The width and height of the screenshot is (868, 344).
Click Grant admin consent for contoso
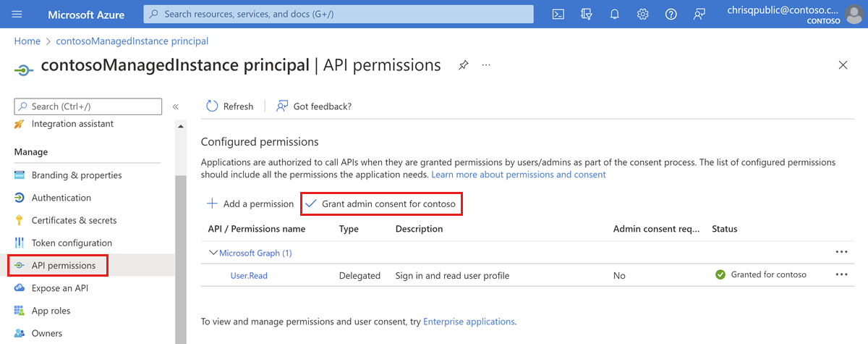click(381, 204)
